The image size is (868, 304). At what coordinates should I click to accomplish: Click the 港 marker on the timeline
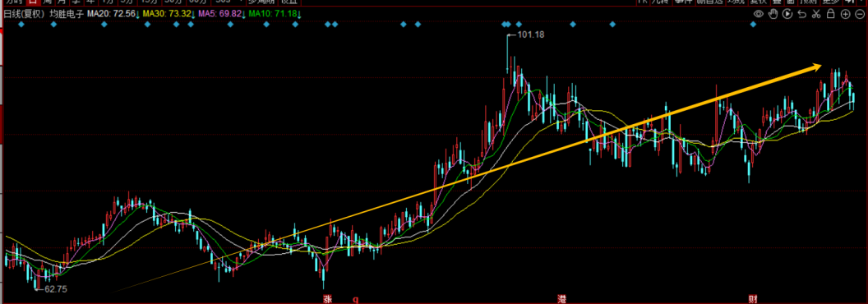(562, 299)
